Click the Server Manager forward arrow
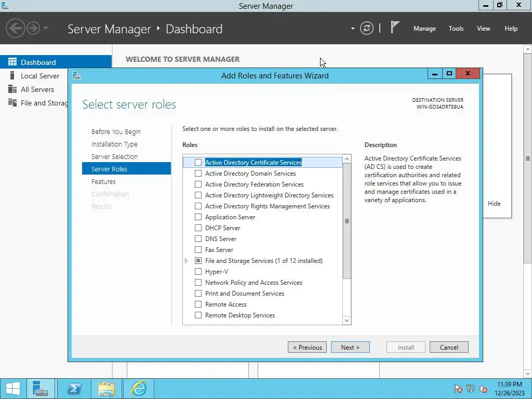Viewport: 532px width, 399px height. click(33, 28)
